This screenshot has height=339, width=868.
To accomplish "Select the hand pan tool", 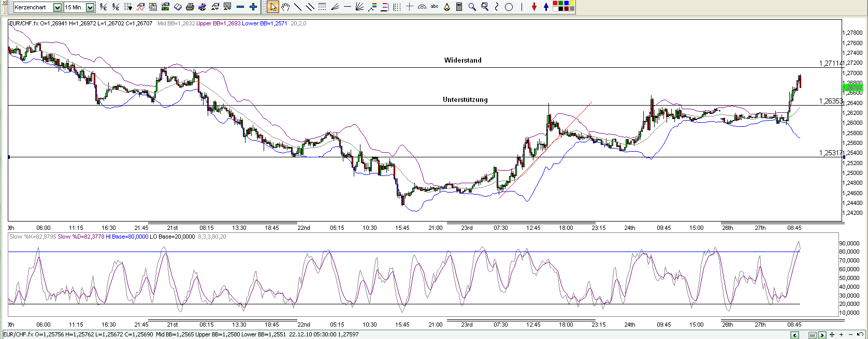I will coord(285,7).
